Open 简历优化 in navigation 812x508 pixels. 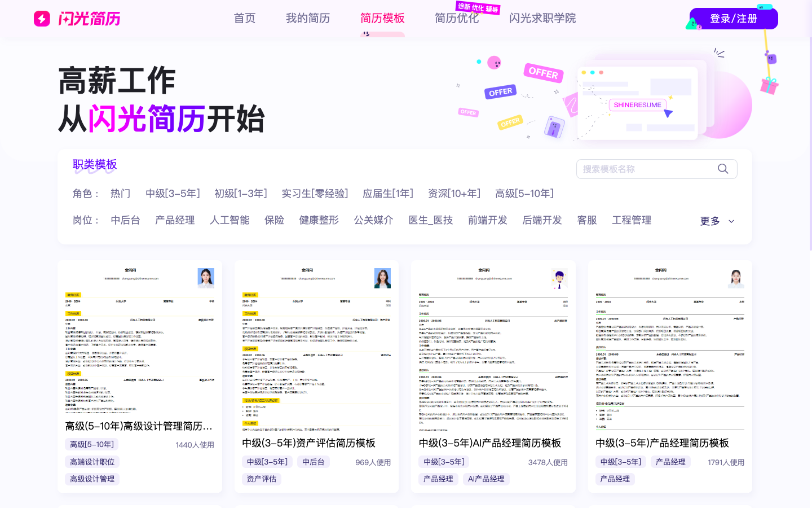point(457,18)
